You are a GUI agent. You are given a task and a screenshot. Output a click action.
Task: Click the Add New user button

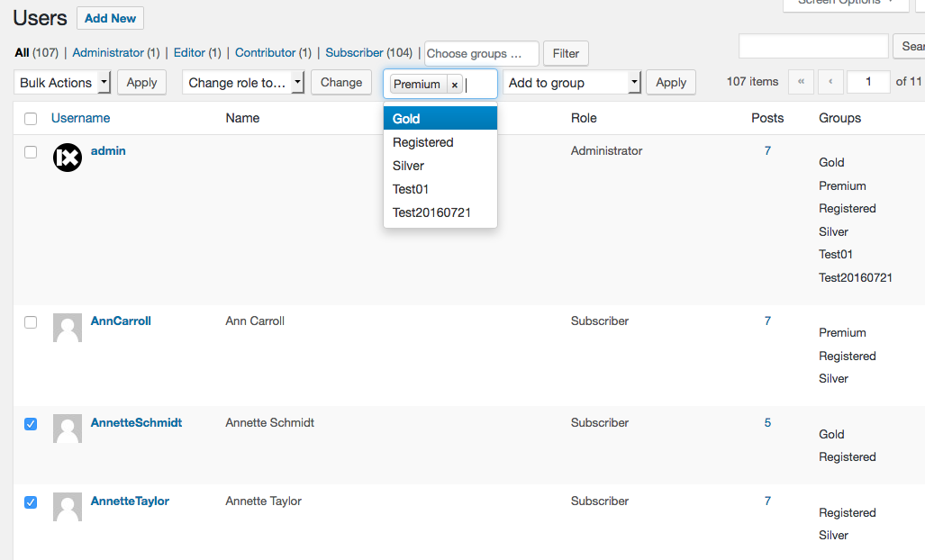tap(110, 18)
